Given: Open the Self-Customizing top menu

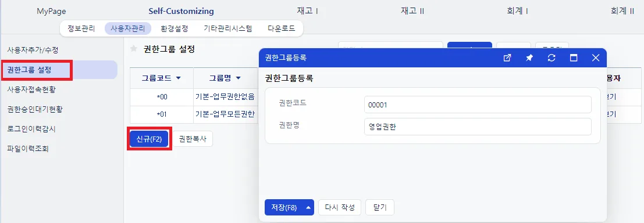Looking at the screenshot, I should pyautogui.click(x=181, y=11).
